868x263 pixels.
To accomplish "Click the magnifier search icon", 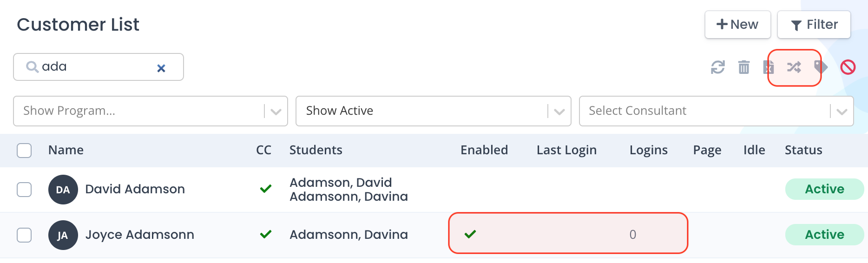I will click(x=32, y=67).
